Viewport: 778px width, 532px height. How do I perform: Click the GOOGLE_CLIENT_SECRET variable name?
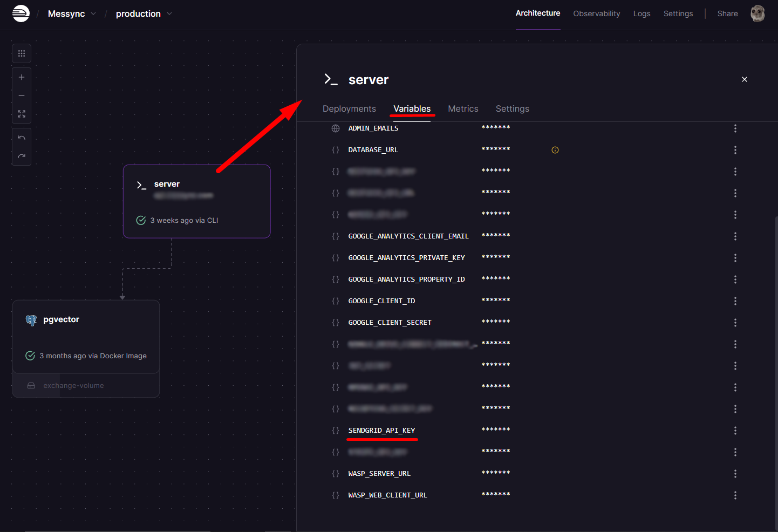tap(390, 323)
